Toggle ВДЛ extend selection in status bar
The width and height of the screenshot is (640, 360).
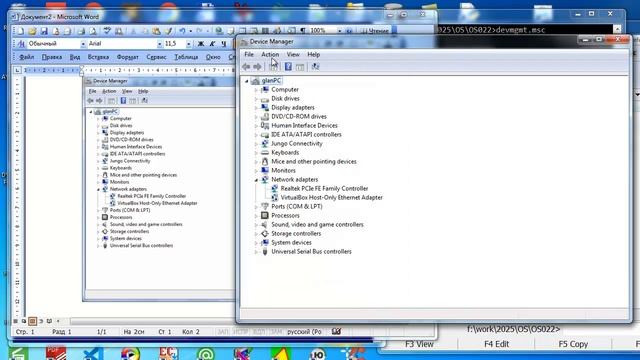click(259, 332)
